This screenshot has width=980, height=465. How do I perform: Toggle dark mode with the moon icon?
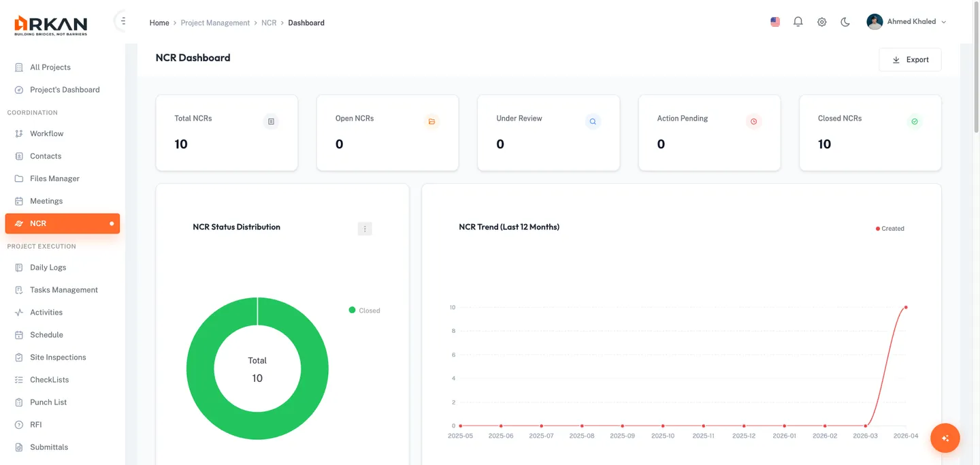(x=845, y=22)
